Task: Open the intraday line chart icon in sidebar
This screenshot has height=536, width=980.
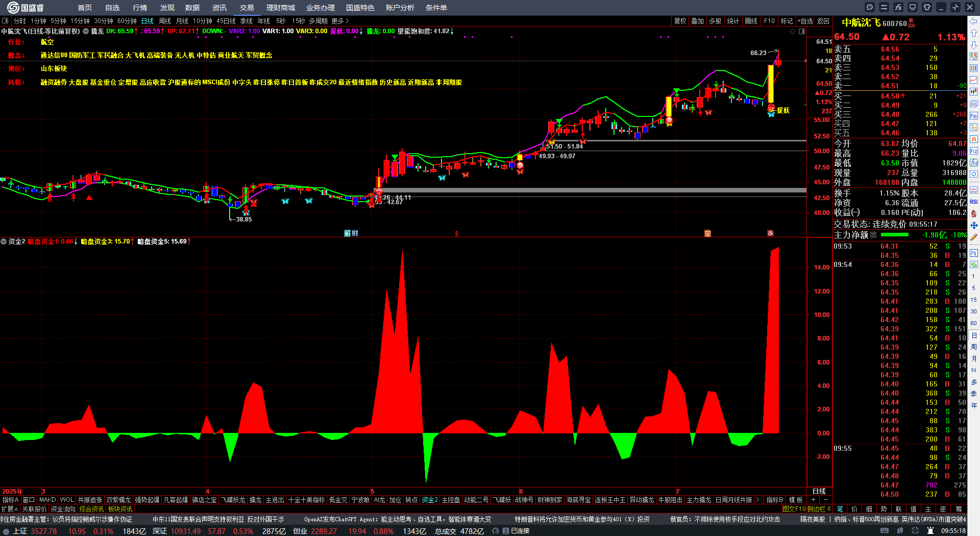Action: [974, 80]
